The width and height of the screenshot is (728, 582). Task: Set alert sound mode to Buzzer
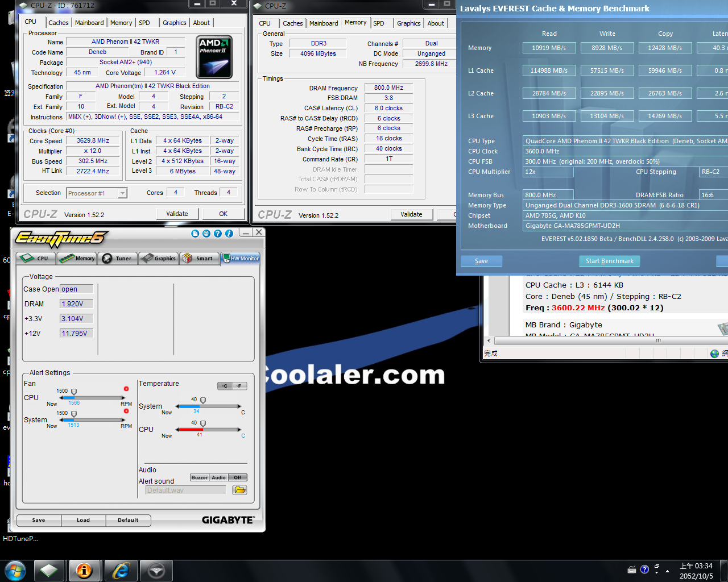tap(199, 477)
